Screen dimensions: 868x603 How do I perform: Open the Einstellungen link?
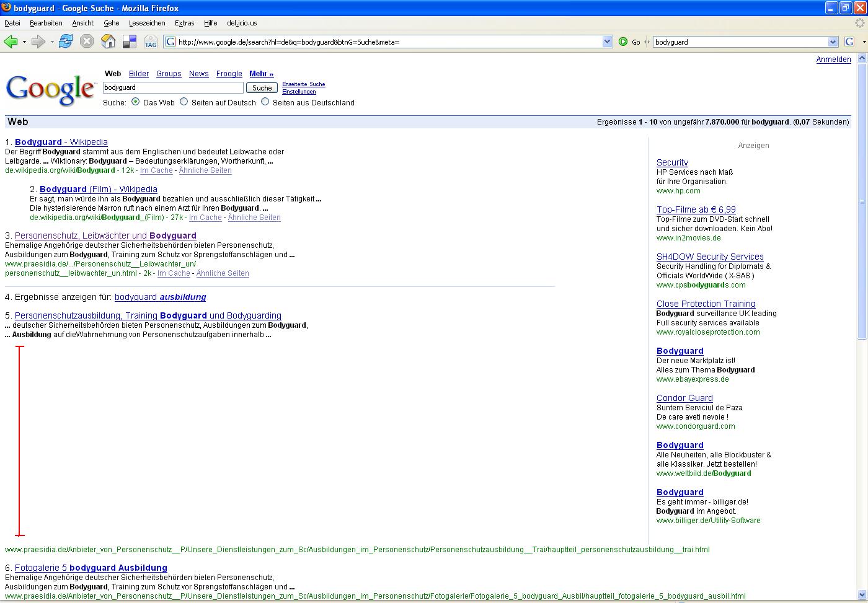[x=299, y=92]
